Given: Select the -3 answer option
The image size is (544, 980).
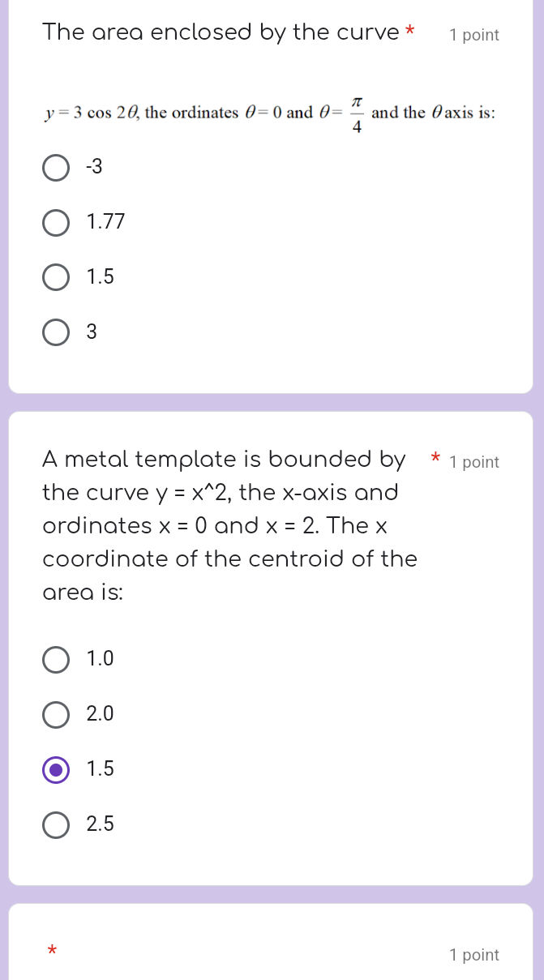Looking at the screenshot, I should pyautogui.click(x=55, y=168).
